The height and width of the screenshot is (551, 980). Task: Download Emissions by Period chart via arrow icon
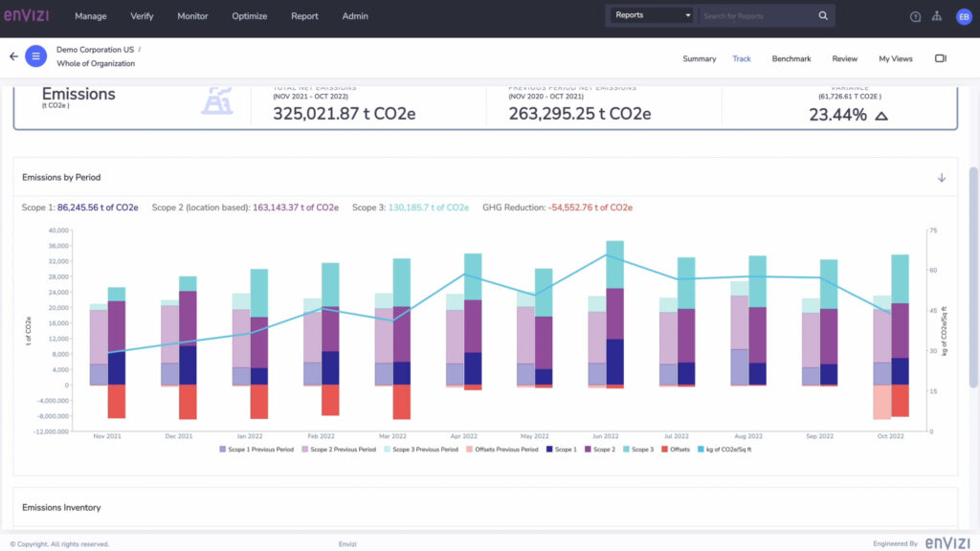pyautogui.click(x=941, y=178)
